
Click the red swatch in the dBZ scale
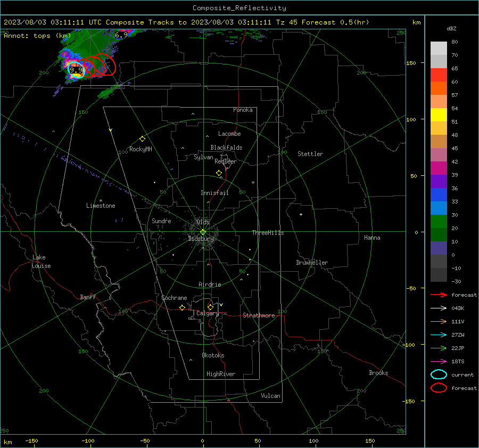439,75
